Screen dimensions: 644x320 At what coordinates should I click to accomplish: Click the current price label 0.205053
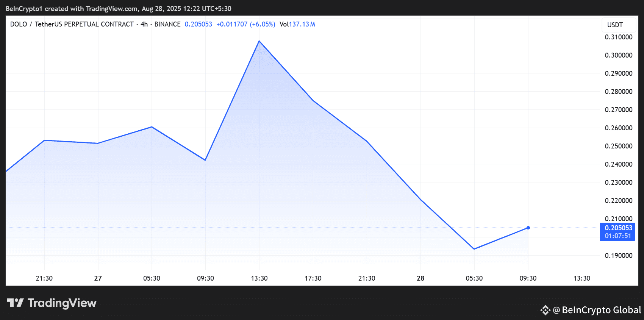click(618, 228)
